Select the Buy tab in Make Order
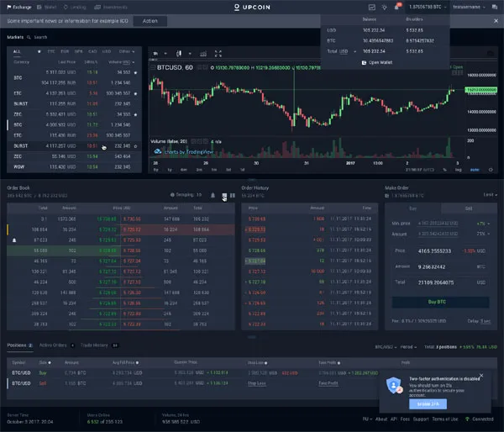The width and height of the screenshot is (504, 432). pos(412,208)
